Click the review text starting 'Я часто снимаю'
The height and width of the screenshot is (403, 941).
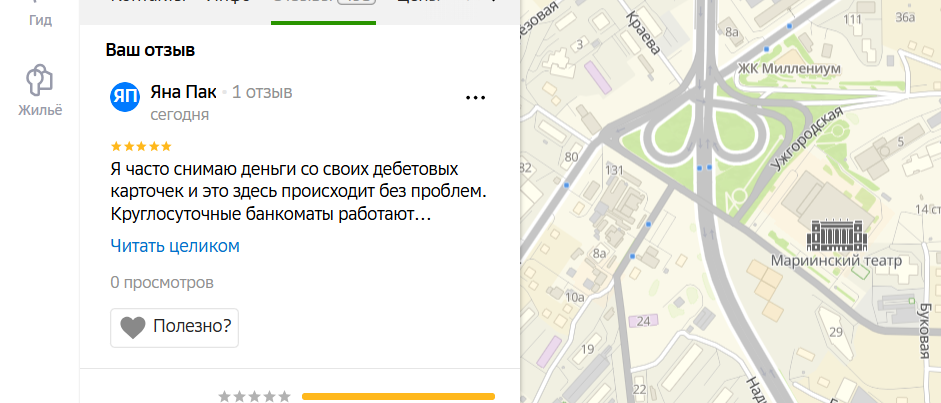tap(298, 191)
